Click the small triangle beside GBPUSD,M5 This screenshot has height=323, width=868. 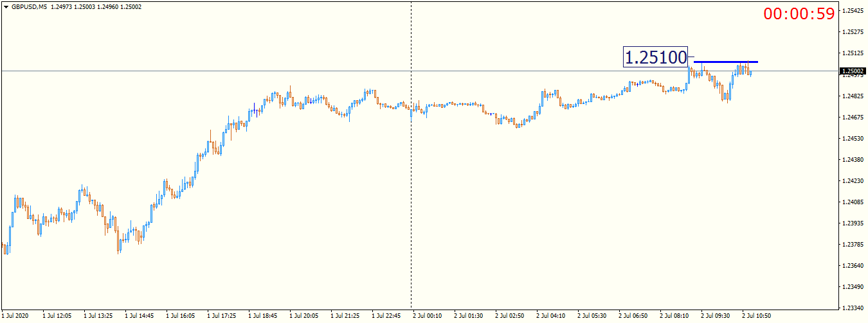click(6, 6)
